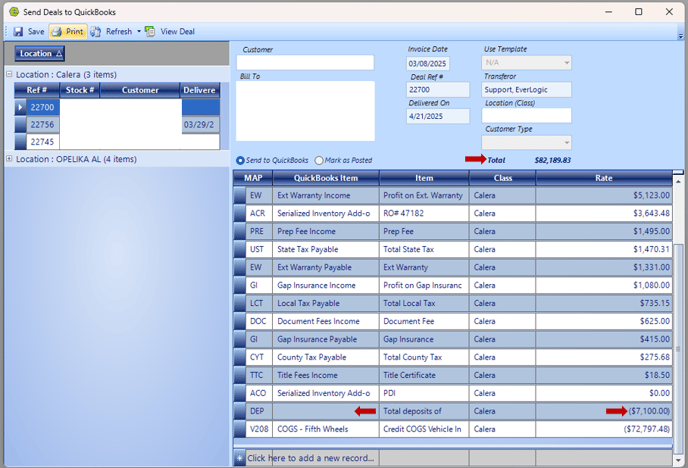Screen dimensions: 688x468
Task: Select deal row 22700
Action: click(x=117, y=107)
